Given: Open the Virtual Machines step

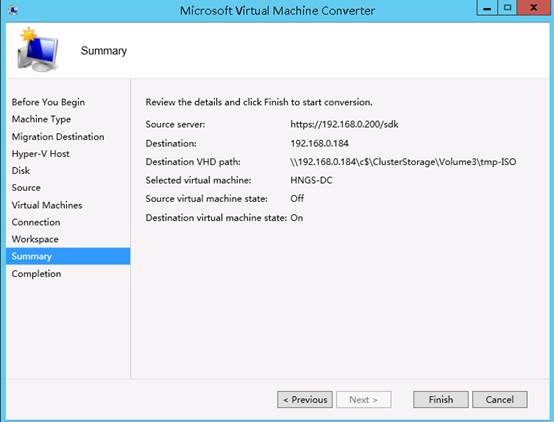Looking at the screenshot, I should (47, 205).
